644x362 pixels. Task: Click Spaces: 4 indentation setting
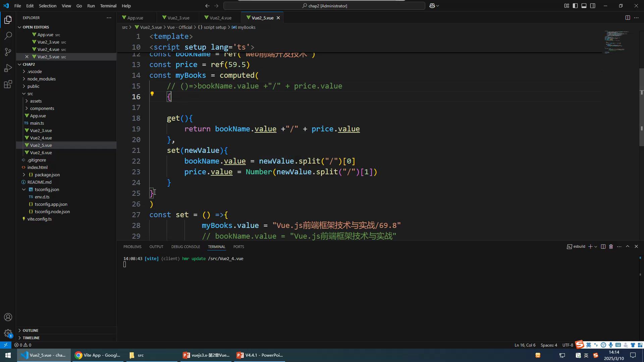click(x=549, y=345)
